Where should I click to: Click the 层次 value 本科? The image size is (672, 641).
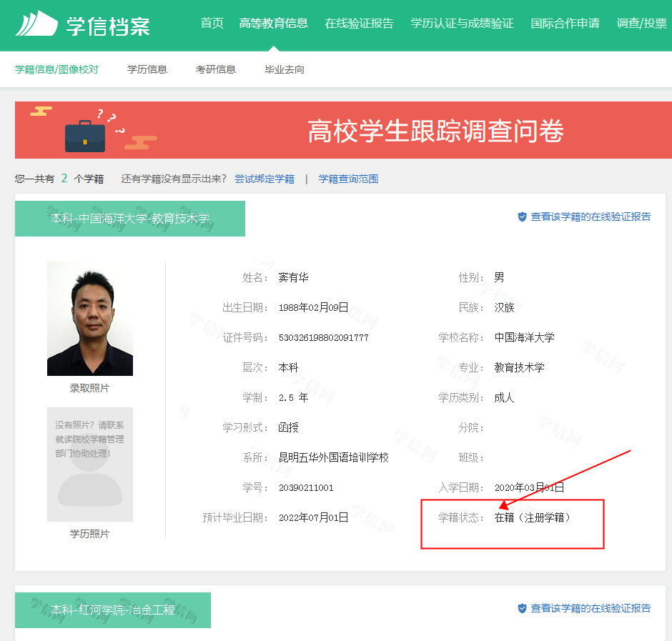coord(288,367)
